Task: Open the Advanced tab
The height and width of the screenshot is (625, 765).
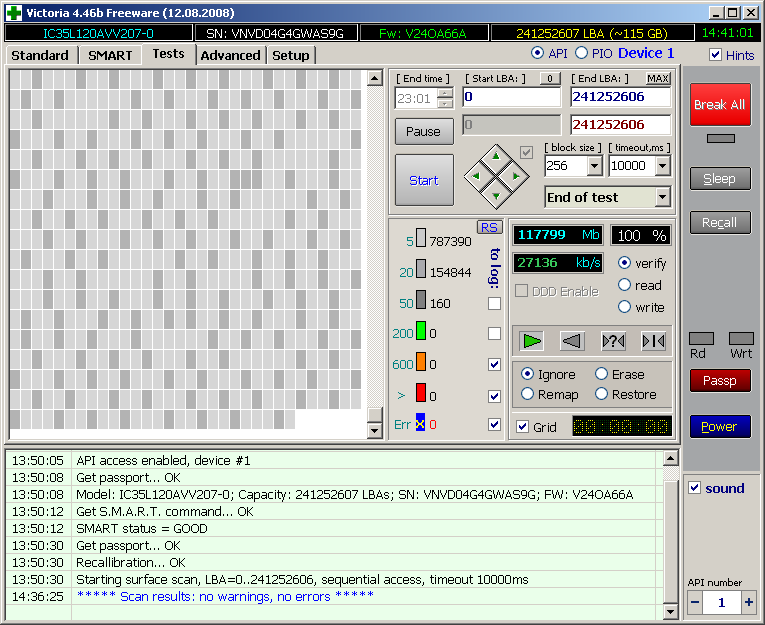Action: pyautogui.click(x=230, y=55)
